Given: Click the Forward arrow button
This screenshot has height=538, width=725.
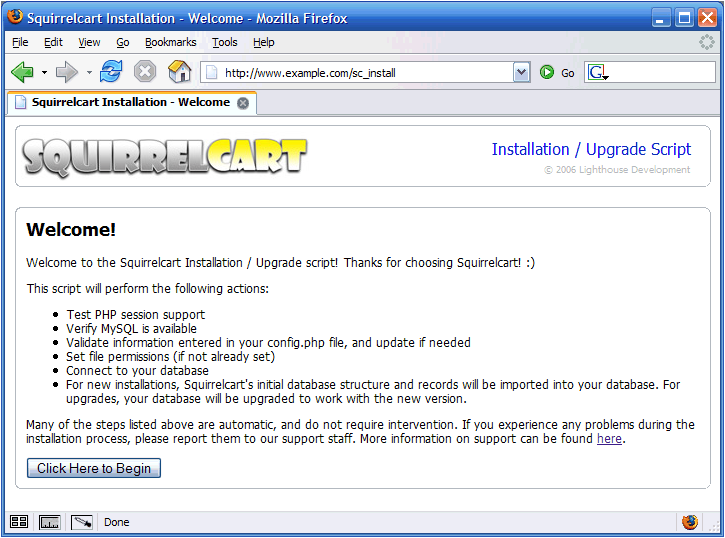Looking at the screenshot, I should [x=67, y=72].
